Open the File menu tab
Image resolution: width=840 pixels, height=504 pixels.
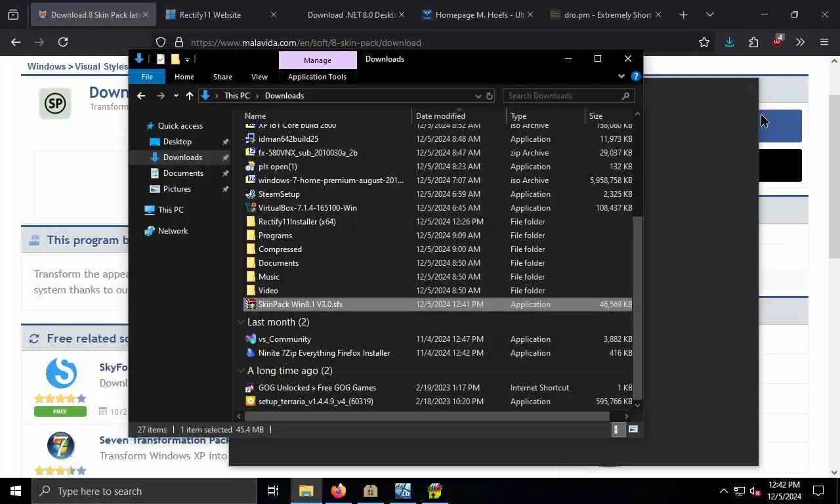click(x=147, y=77)
